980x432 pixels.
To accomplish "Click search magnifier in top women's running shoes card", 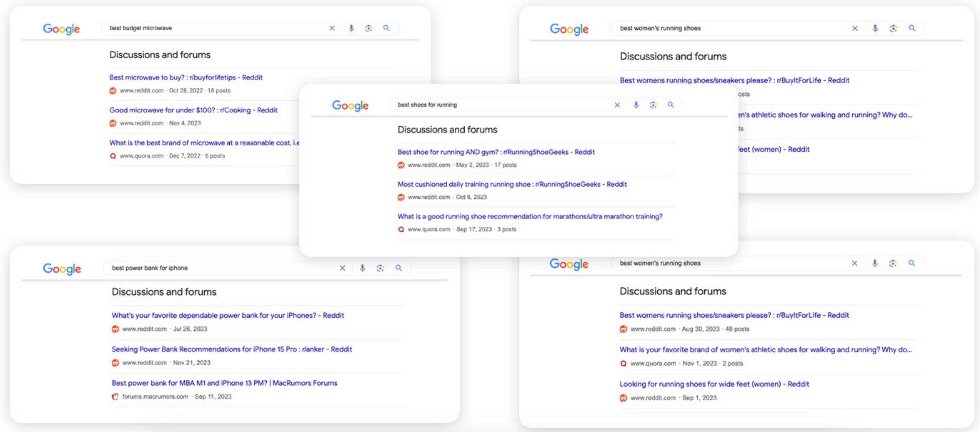I will [x=912, y=28].
